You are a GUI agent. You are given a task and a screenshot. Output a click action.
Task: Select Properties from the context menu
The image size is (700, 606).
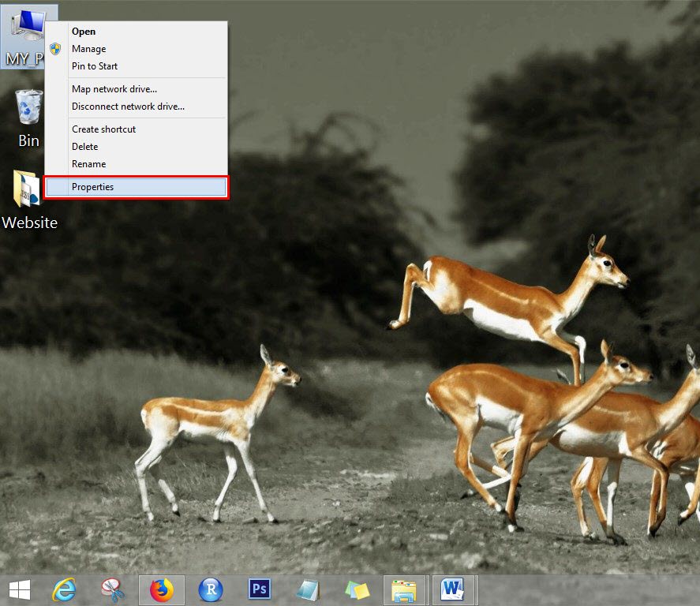point(92,187)
